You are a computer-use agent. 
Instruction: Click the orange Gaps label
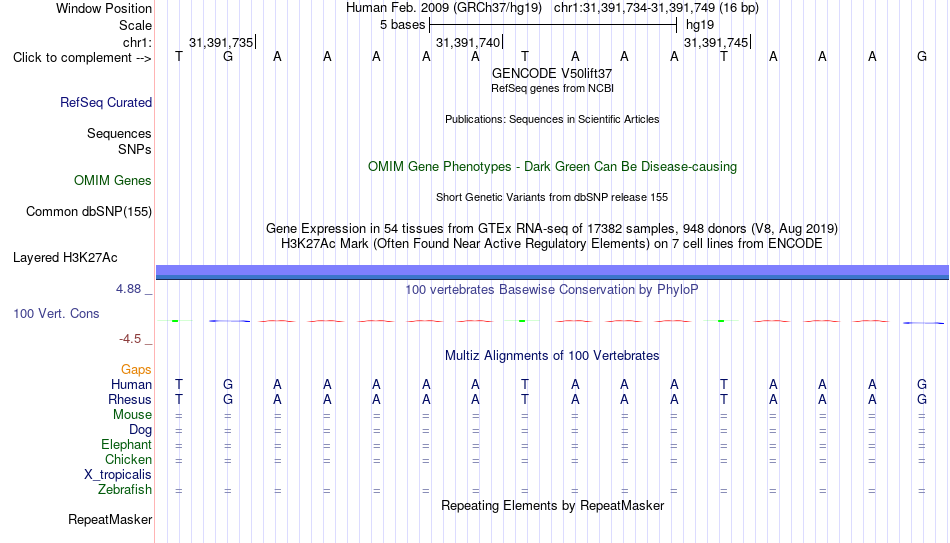point(136,370)
